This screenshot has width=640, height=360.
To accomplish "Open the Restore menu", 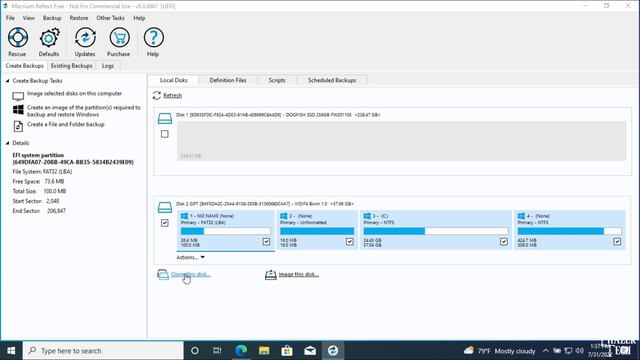I will pos(79,18).
